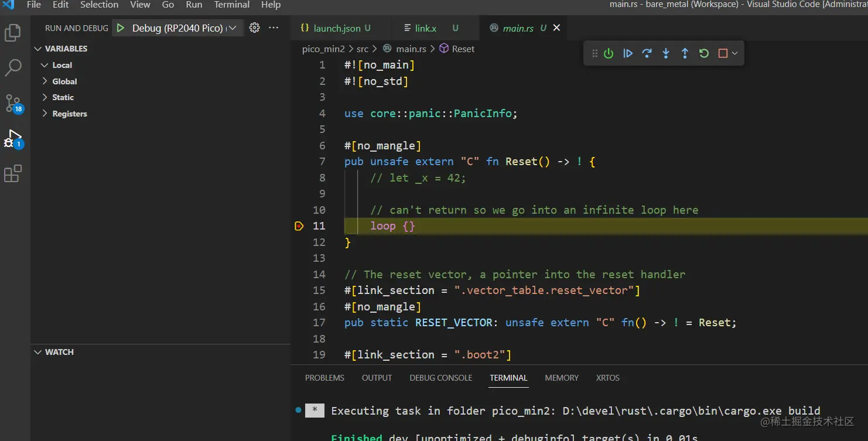Open Source Control view with 18 badge
868x441 pixels.
13,103
